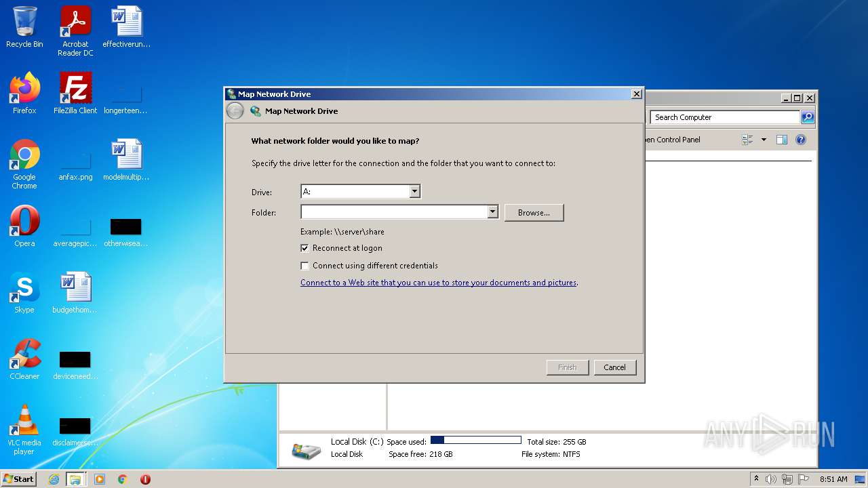Launch VLC media player shortcut
The image size is (868, 488).
coord(24,430)
